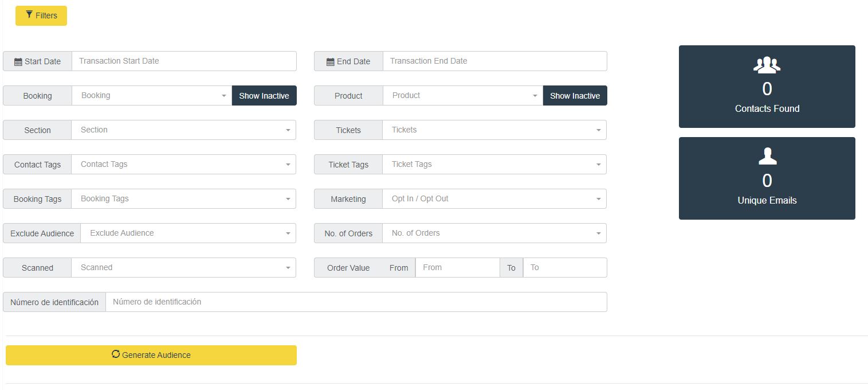Focus the Transaction End Date field

pyautogui.click(x=495, y=61)
